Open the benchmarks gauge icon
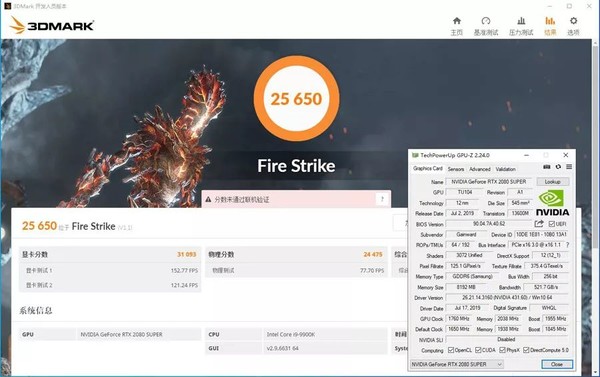Screen dimensions: 600x377 tap(486, 21)
